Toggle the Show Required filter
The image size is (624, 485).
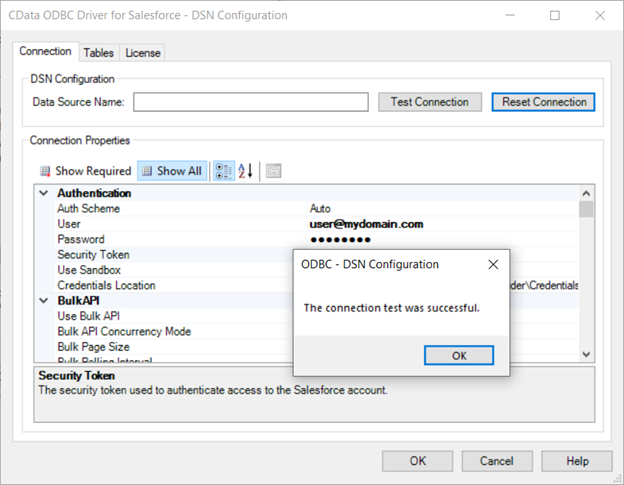click(86, 171)
